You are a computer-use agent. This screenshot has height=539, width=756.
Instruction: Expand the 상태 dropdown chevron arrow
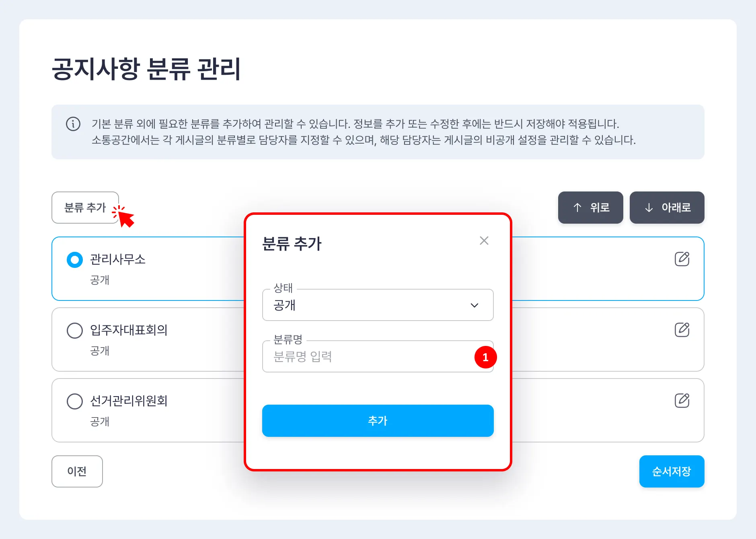tap(475, 305)
